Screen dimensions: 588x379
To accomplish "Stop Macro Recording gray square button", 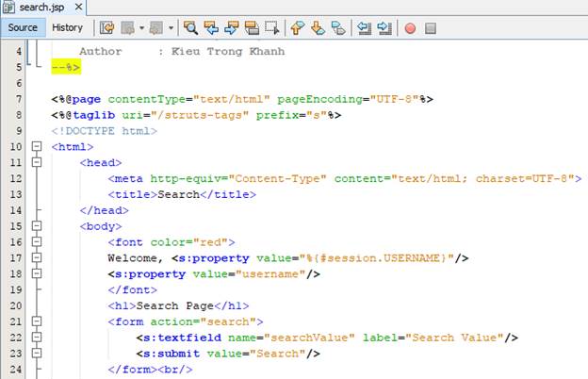I will point(431,28).
